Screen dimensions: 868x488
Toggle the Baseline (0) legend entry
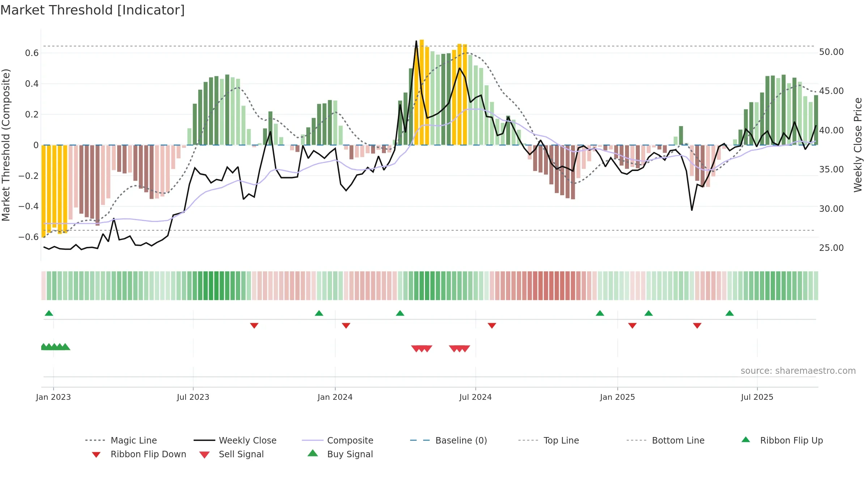click(448, 440)
